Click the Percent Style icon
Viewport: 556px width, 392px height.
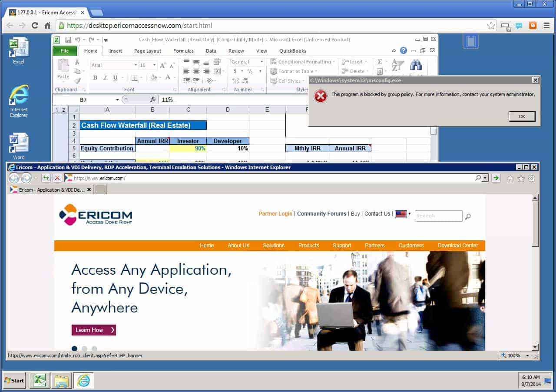tap(250, 71)
